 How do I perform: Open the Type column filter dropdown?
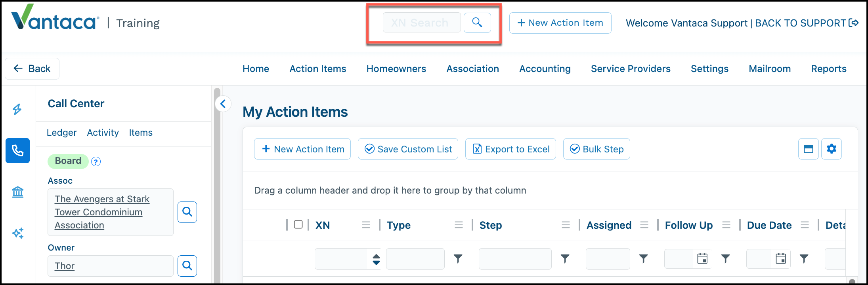[x=458, y=259]
